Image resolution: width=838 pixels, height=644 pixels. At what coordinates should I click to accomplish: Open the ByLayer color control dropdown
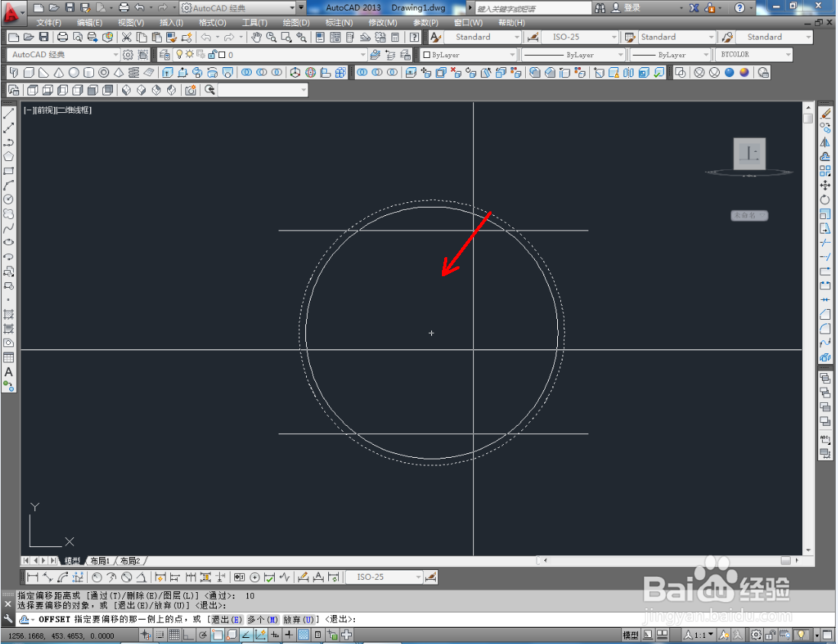(469, 54)
